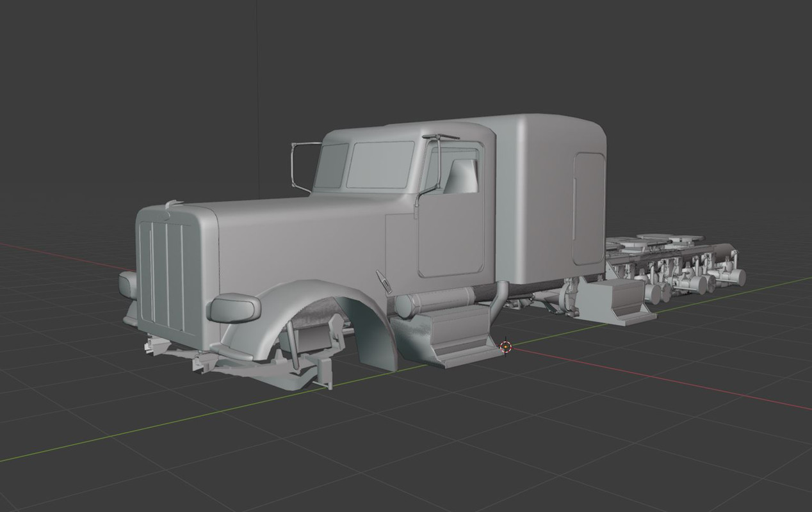Select the sleeper cab's side access panel
This screenshot has width=812, height=512.
tap(589, 209)
